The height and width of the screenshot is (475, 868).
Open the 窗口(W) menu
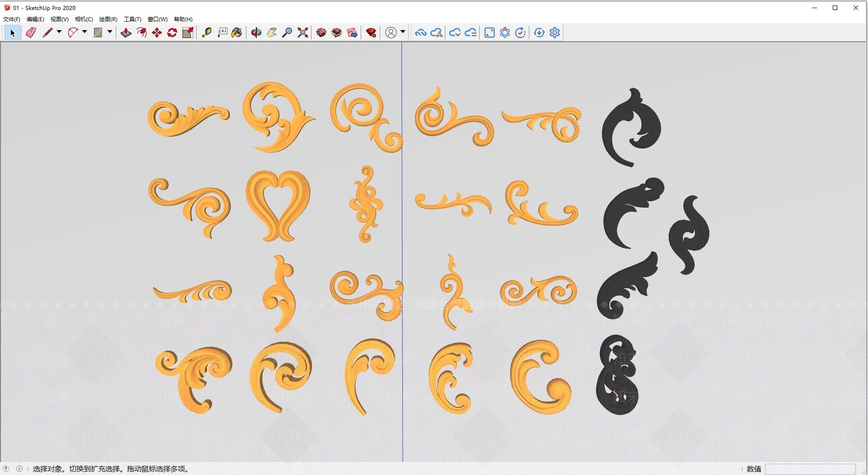point(158,19)
